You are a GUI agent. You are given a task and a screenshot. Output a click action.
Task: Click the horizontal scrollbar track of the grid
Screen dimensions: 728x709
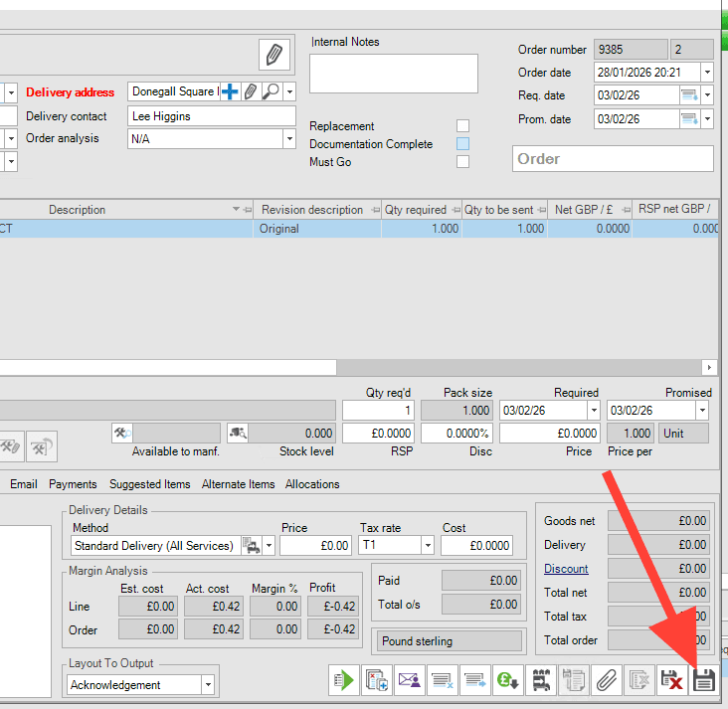tap(518, 367)
